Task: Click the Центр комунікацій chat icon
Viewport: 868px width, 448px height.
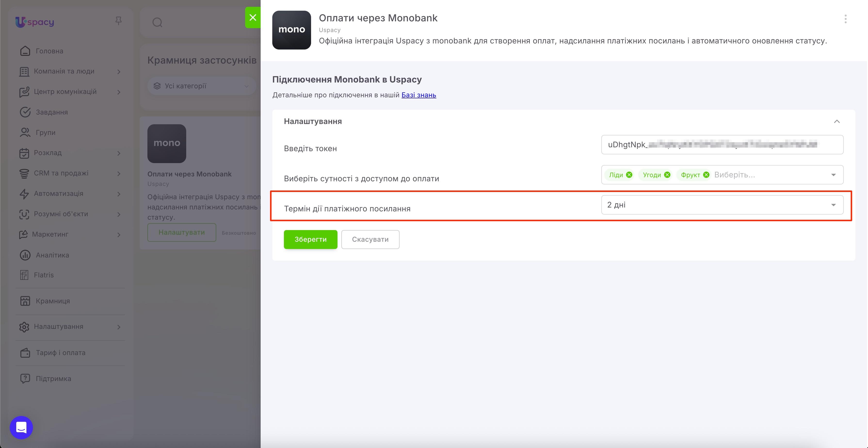Action: click(x=24, y=92)
